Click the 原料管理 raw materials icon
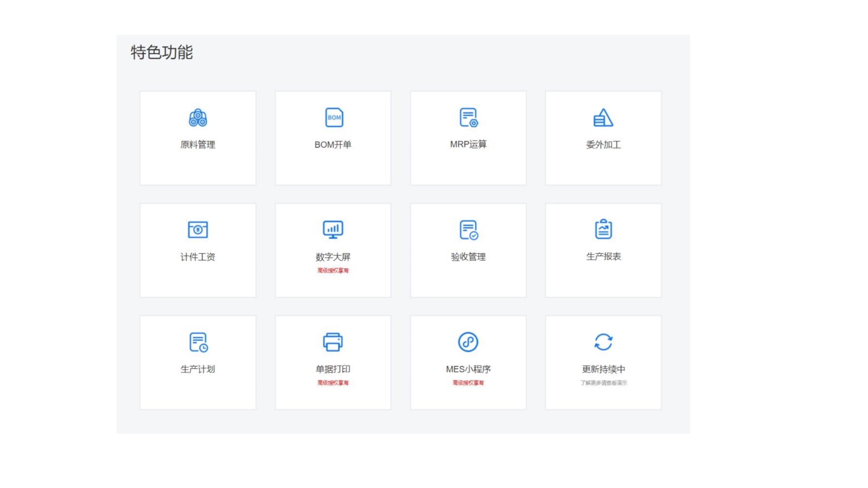The height and width of the screenshot is (488, 868). (198, 118)
